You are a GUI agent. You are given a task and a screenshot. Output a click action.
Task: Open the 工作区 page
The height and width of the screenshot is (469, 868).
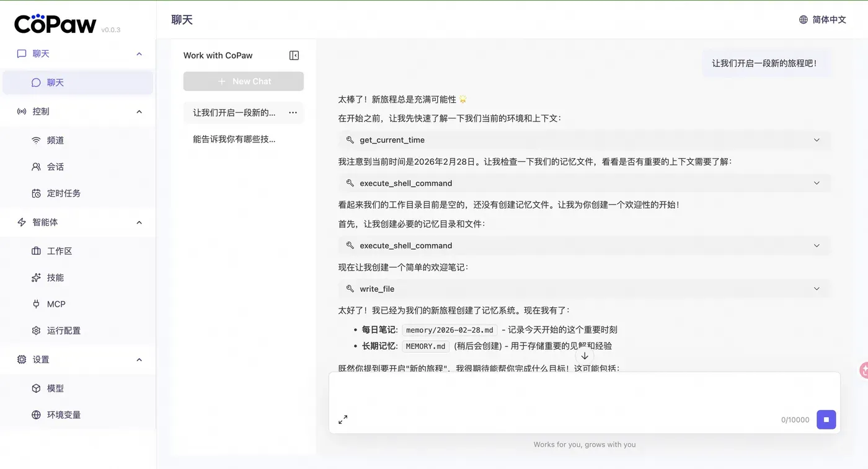77,251
